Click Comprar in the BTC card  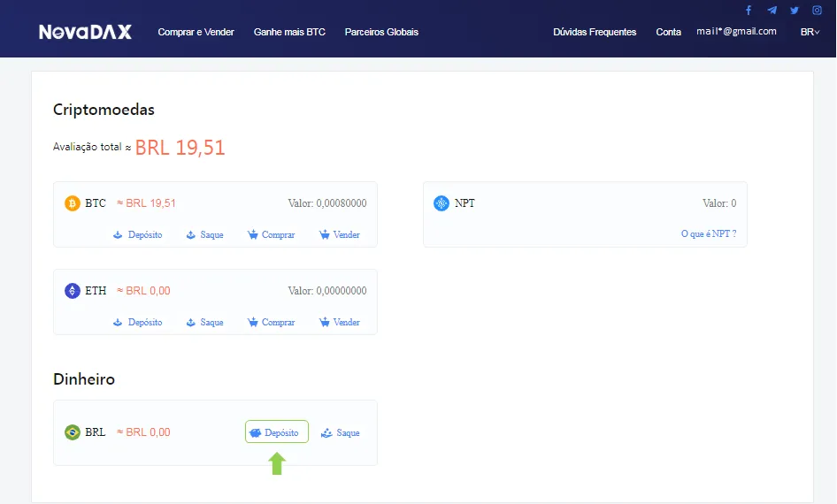[271, 234]
